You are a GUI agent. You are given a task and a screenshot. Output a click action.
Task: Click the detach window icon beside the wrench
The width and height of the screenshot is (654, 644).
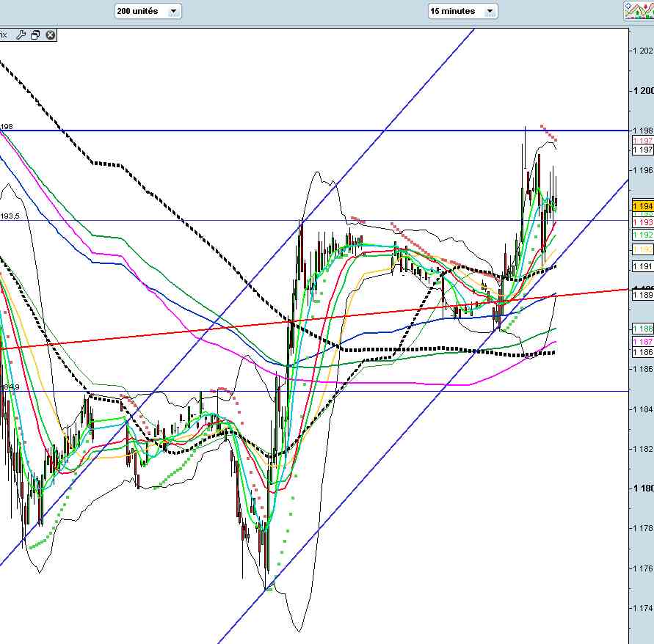coord(35,35)
